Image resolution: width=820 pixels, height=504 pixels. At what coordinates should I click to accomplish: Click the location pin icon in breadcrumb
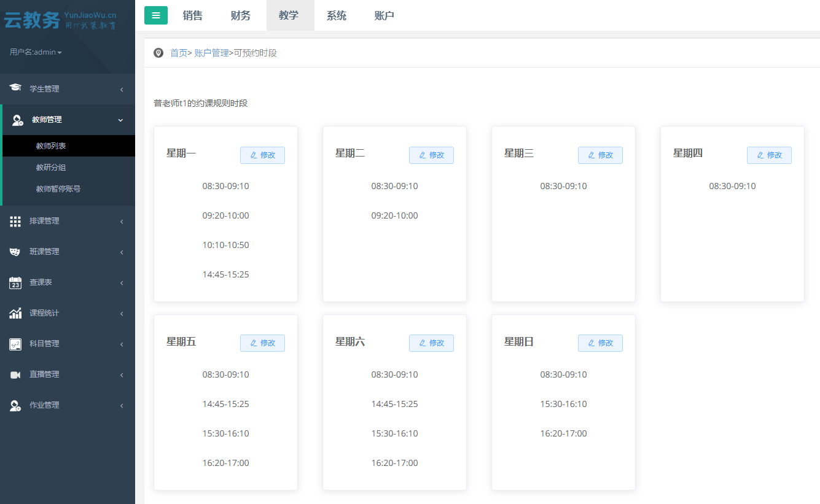(158, 53)
